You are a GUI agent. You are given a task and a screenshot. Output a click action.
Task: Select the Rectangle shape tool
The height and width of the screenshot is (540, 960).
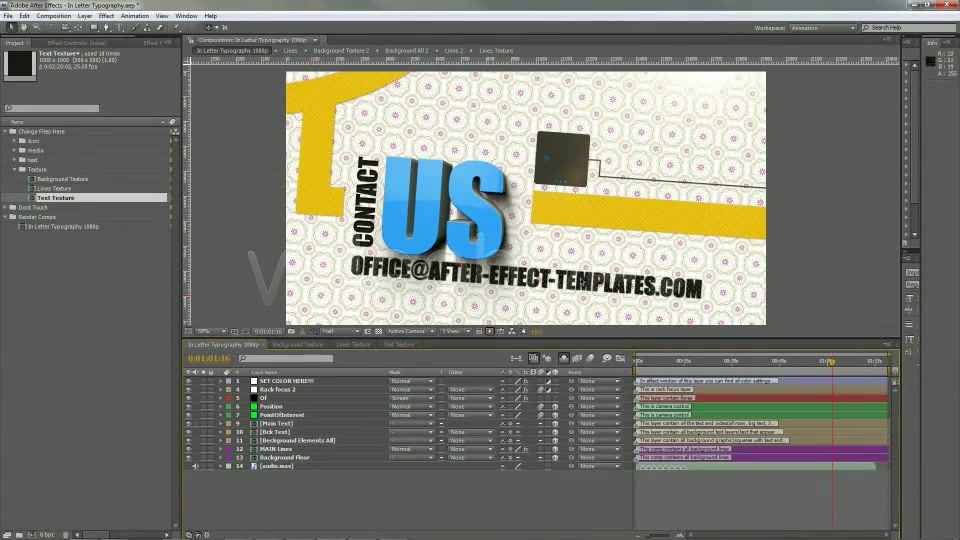[x=94, y=28]
